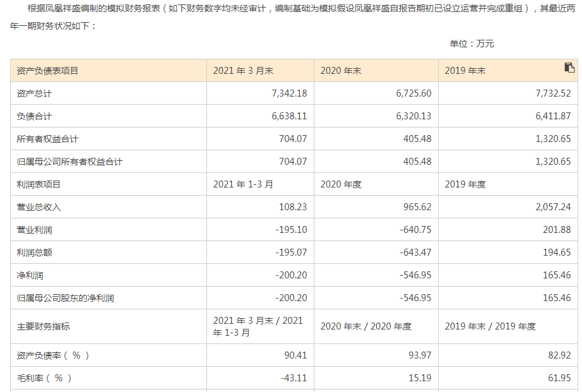Click the value 6,725.60
This screenshot has width=582, height=392.
[x=414, y=93]
